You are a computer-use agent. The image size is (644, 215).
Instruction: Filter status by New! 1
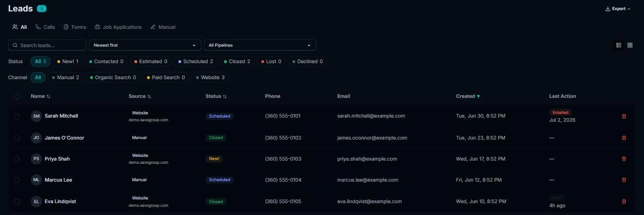[68, 61]
